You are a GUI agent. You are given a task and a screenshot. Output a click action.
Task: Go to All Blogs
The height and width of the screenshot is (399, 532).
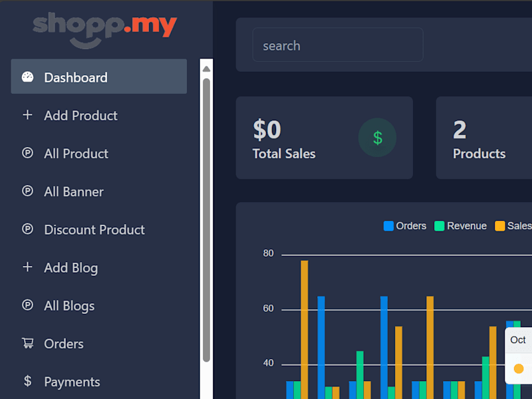(98, 305)
